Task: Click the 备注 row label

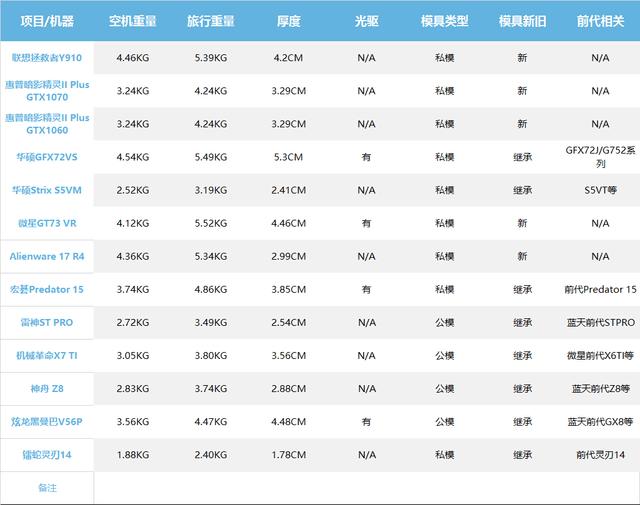Action: pos(47,488)
